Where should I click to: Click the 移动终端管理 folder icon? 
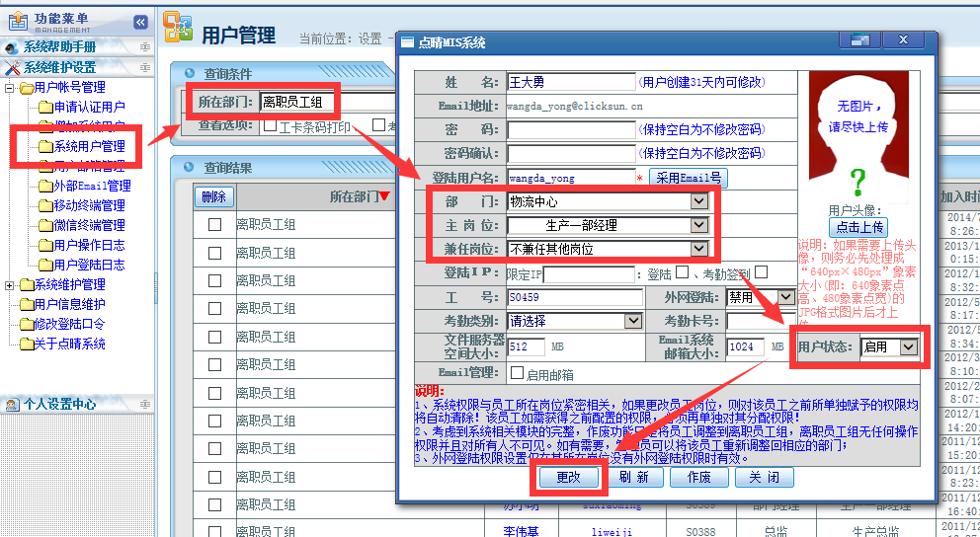45,206
